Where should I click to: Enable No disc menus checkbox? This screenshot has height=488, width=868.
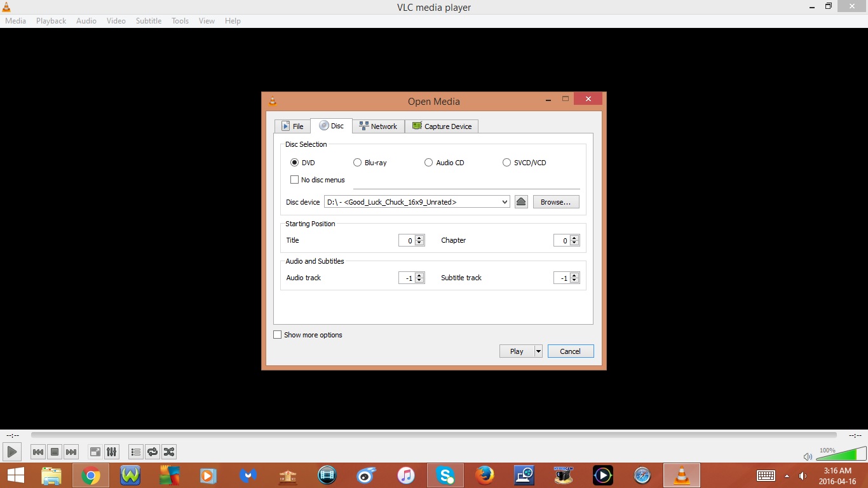[x=294, y=180]
